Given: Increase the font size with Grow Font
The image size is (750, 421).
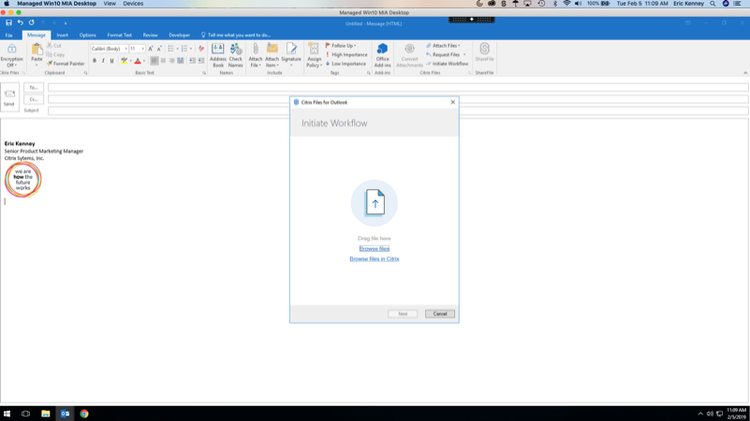Looking at the screenshot, I should tap(151, 48).
